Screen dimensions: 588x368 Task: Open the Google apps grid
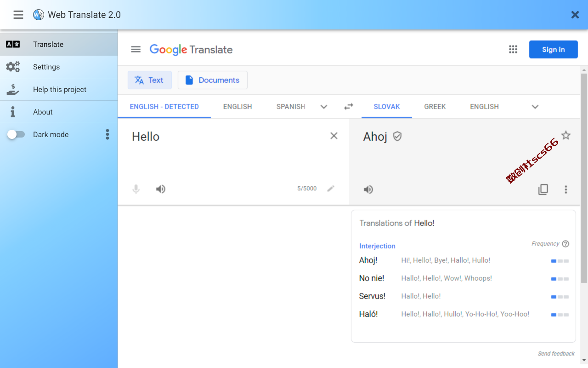[x=513, y=49]
